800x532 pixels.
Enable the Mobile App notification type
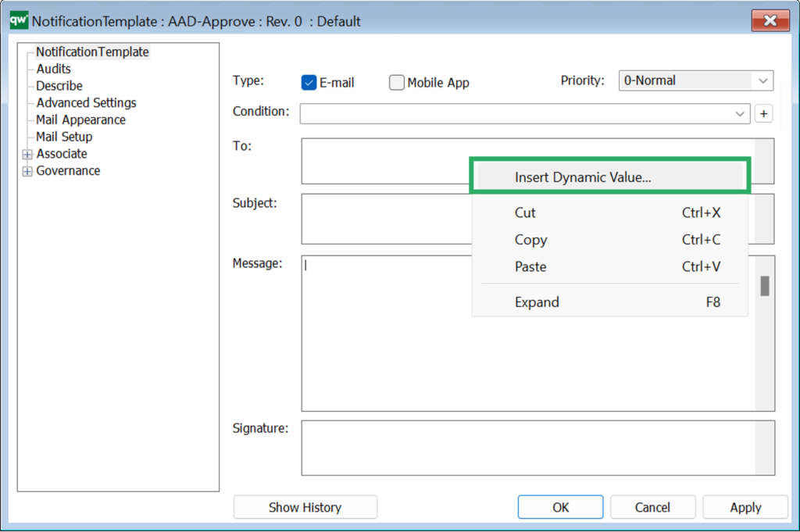tap(397, 82)
